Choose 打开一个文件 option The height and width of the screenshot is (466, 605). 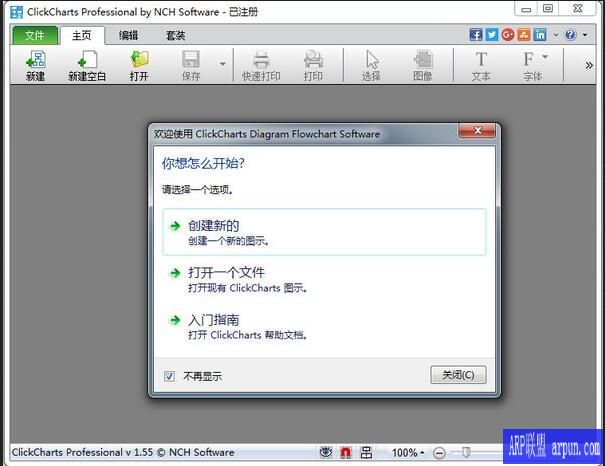[324, 279]
